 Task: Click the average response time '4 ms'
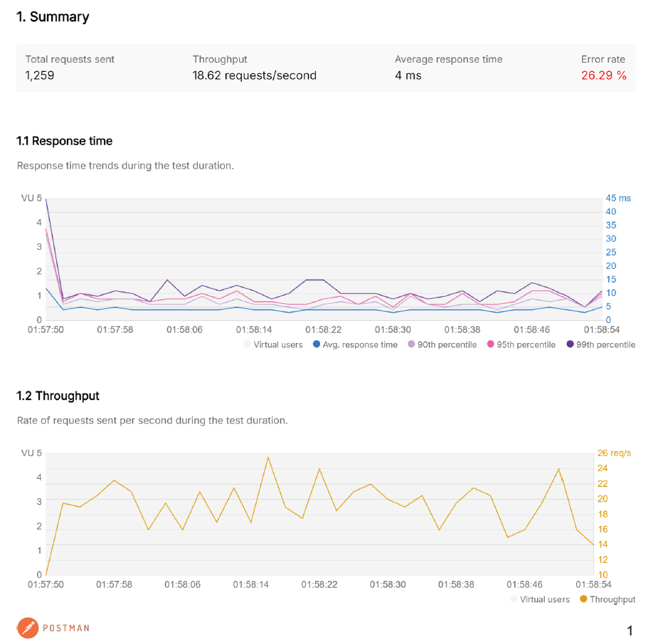coord(408,75)
